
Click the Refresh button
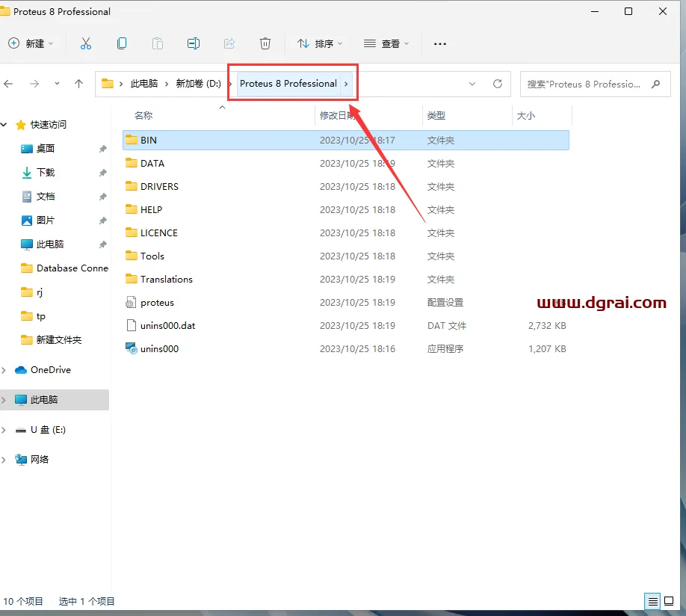click(x=498, y=84)
